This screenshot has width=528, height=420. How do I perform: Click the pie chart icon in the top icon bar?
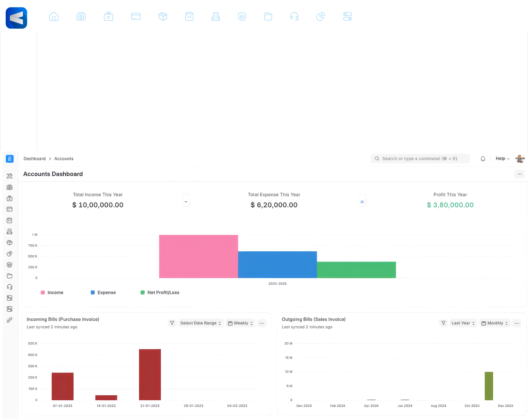point(321,17)
